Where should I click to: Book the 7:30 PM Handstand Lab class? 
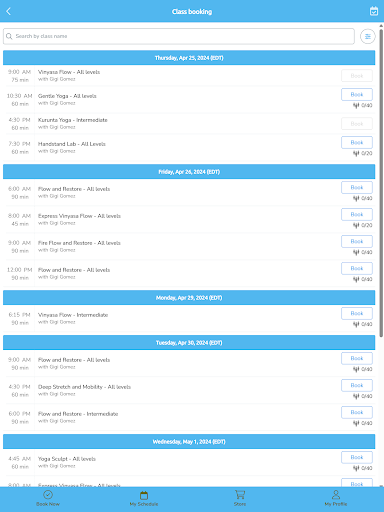coord(357,142)
